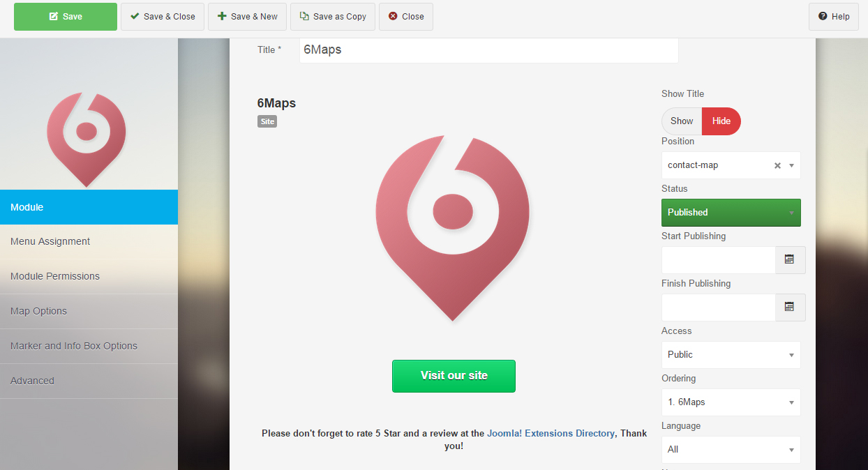Click the Save as Copy button
Screen dimensions: 868x470
[333, 17]
